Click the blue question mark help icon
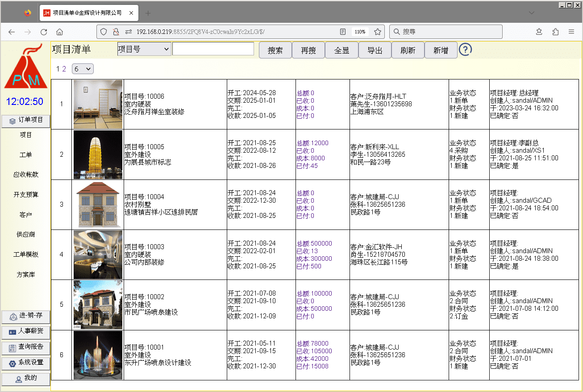The width and height of the screenshot is (583, 392). 465,50
